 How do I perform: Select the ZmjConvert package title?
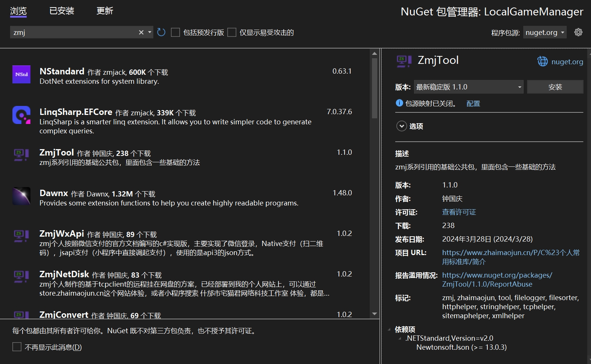pyautogui.click(x=64, y=314)
